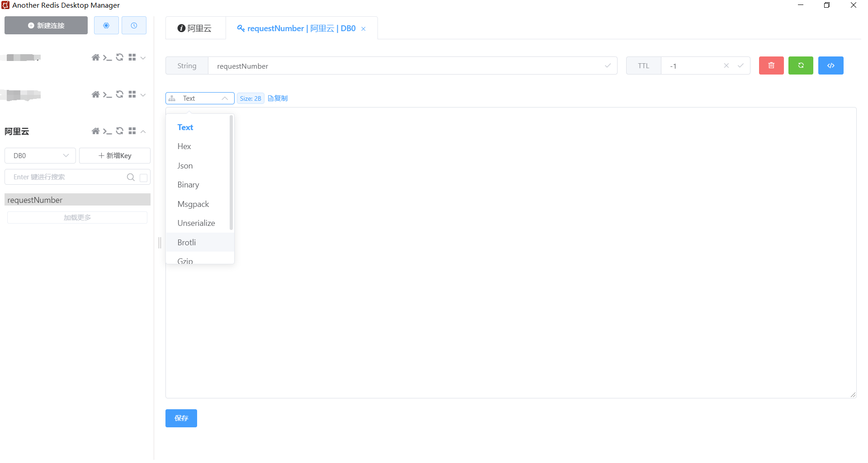Click the search magnifier icon
This screenshot has width=868, height=463.
coord(131,177)
